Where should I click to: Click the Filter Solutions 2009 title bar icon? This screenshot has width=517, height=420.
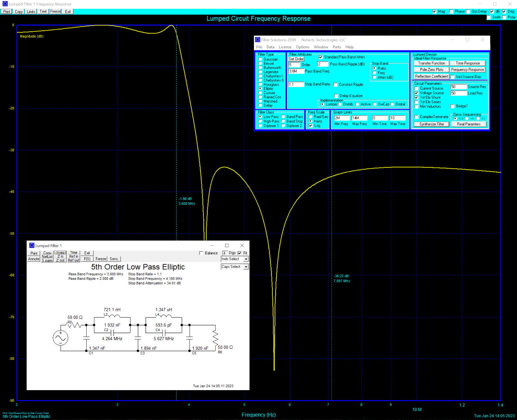pos(258,40)
